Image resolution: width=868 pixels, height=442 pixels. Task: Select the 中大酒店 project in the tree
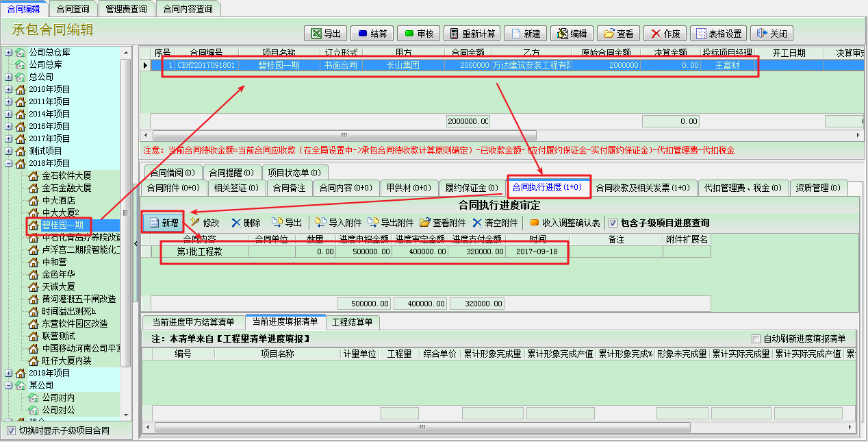(58, 200)
